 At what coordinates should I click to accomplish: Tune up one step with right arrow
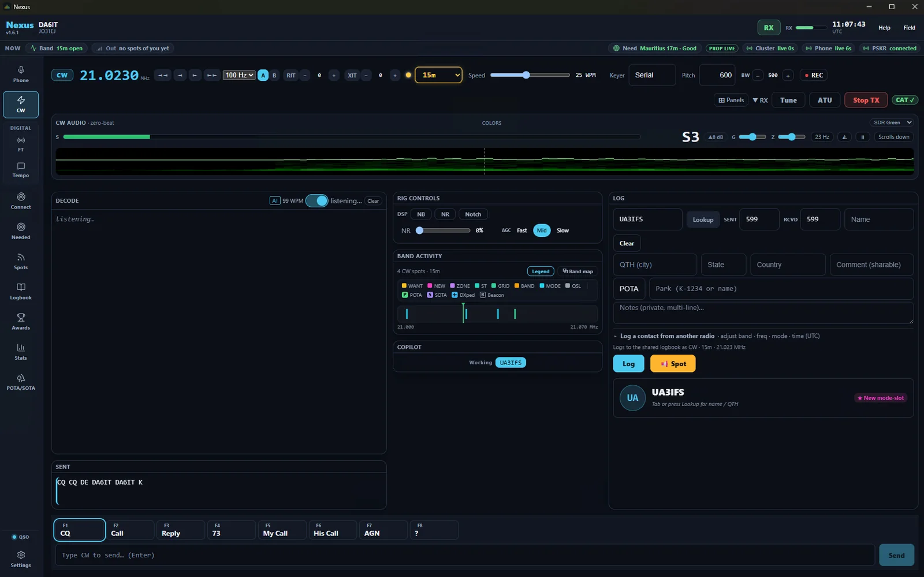point(195,75)
